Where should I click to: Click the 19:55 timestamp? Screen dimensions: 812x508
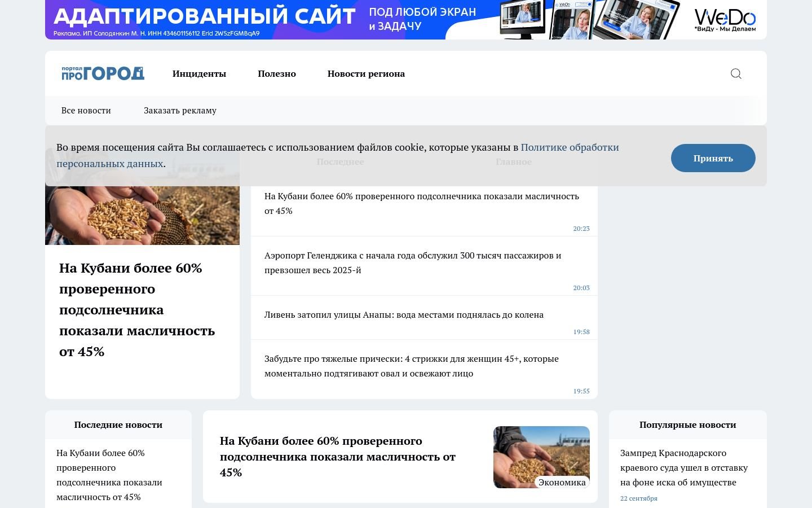tap(581, 391)
